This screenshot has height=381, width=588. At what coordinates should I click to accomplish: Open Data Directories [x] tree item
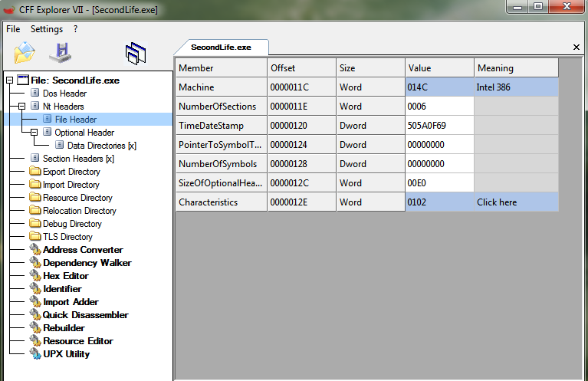[102, 145]
